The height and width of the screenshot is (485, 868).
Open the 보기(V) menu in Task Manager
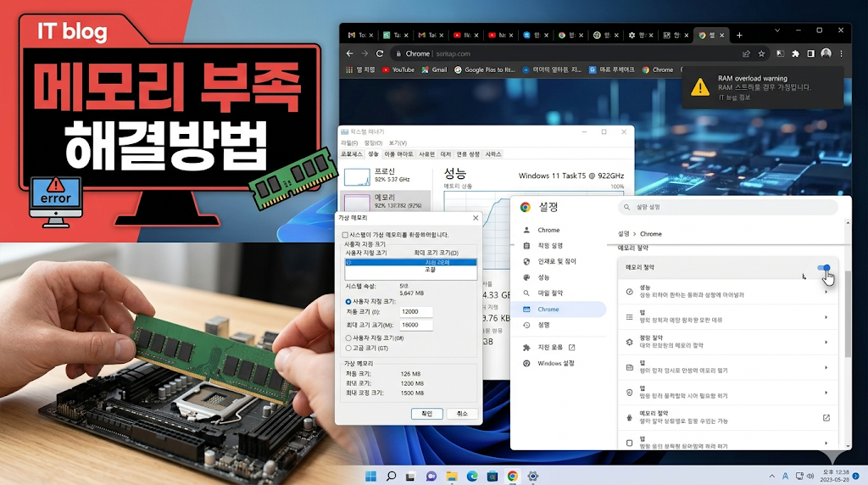point(398,142)
